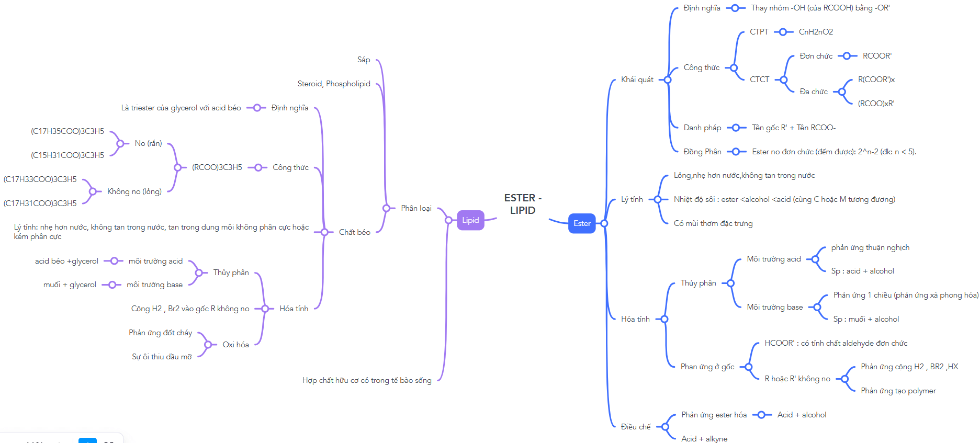Select 'Sp : acid + alcohol' node
Image resolution: width=980 pixels, height=443 pixels.
tap(862, 271)
